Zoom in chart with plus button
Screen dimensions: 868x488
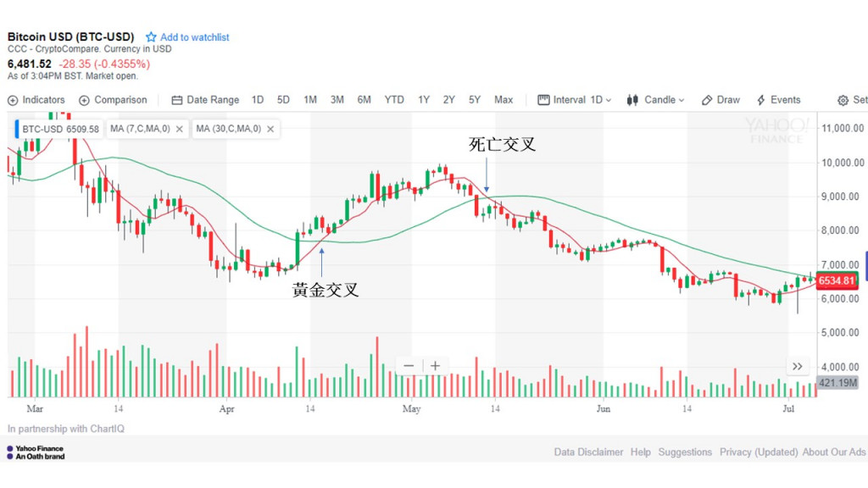click(x=435, y=366)
